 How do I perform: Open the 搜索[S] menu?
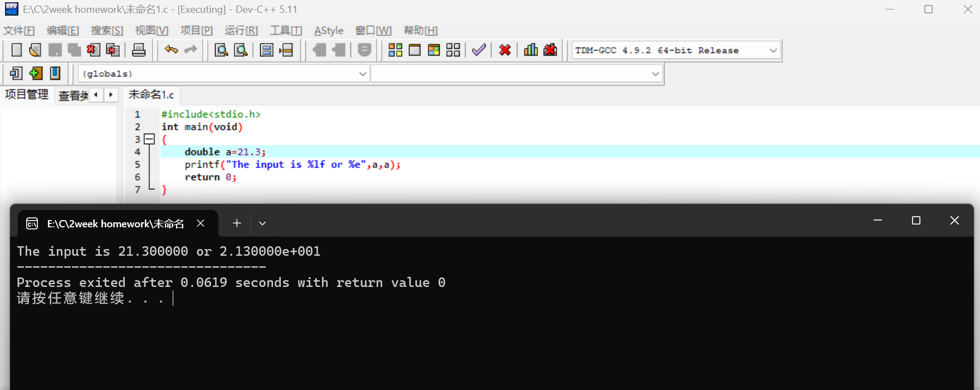coord(107,31)
